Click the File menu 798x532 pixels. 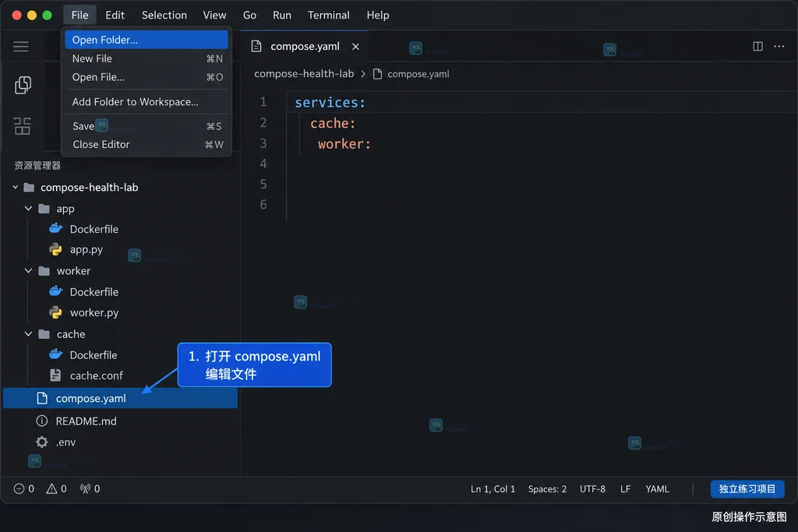(80, 16)
